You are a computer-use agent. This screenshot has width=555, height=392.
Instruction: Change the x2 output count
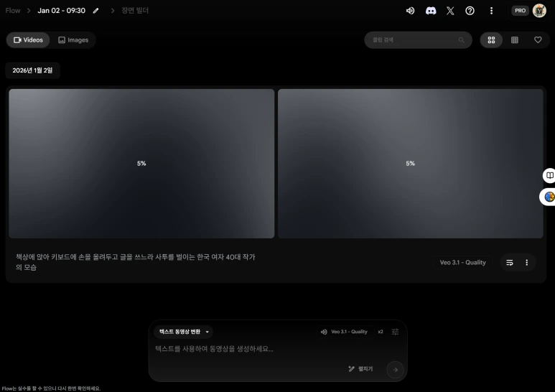click(381, 332)
